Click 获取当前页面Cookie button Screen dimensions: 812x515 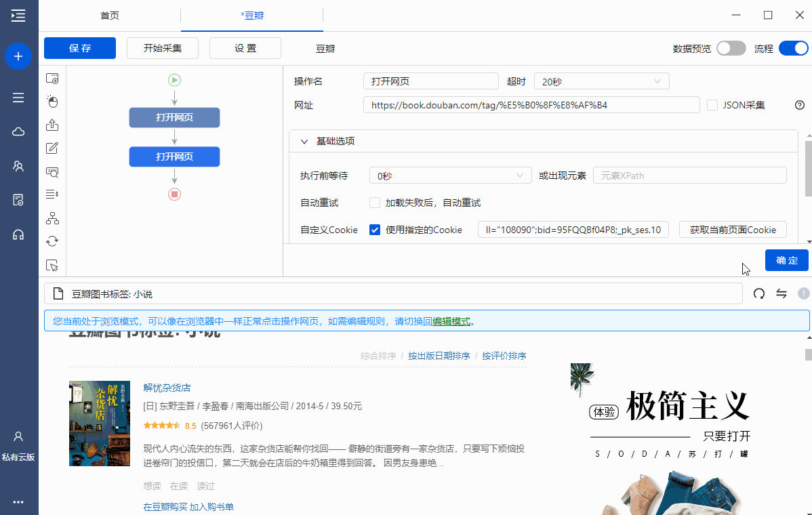[x=733, y=230]
